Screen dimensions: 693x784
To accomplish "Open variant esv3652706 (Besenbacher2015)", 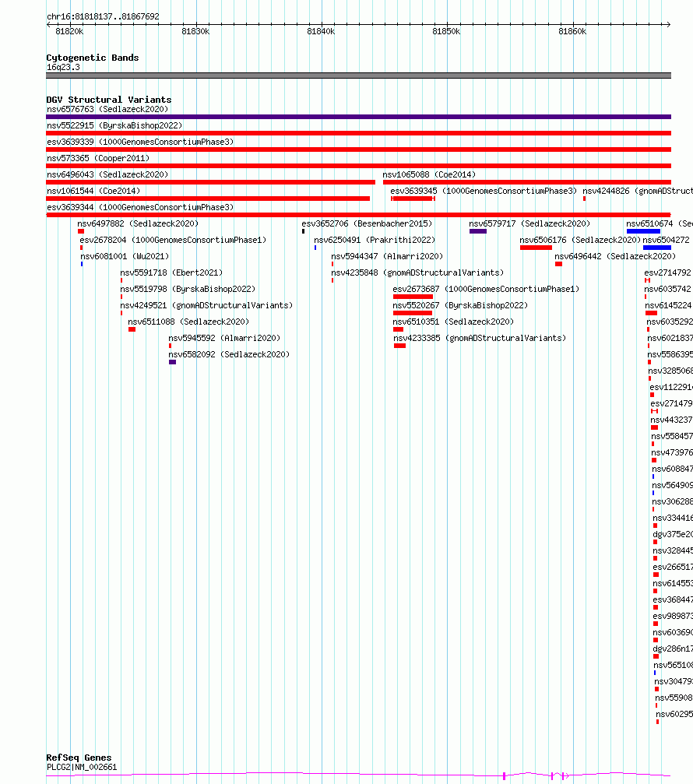I will [367, 223].
